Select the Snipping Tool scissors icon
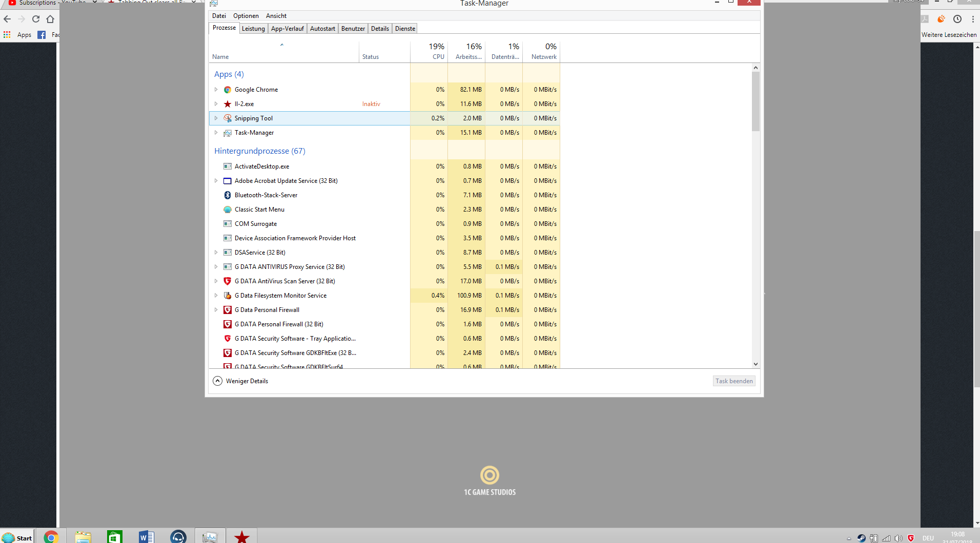Image resolution: width=980 pixels, height=543 pixels. click(x=228, y=118)
